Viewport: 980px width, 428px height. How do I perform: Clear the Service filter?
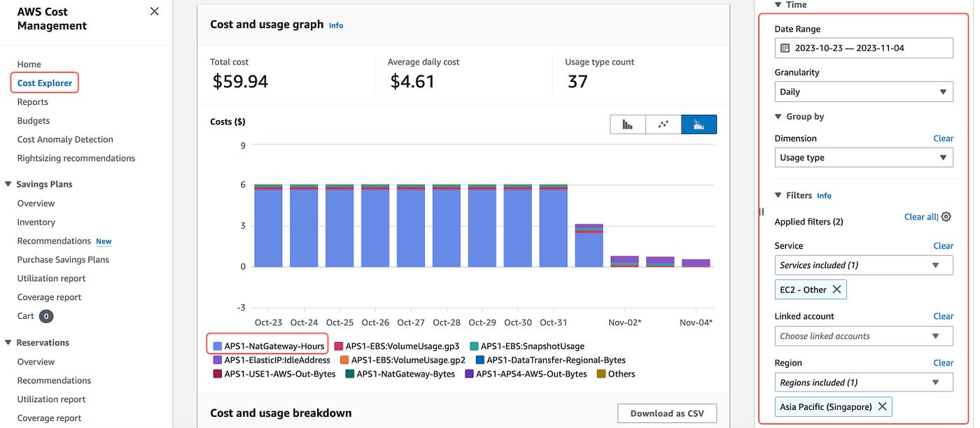943,246
